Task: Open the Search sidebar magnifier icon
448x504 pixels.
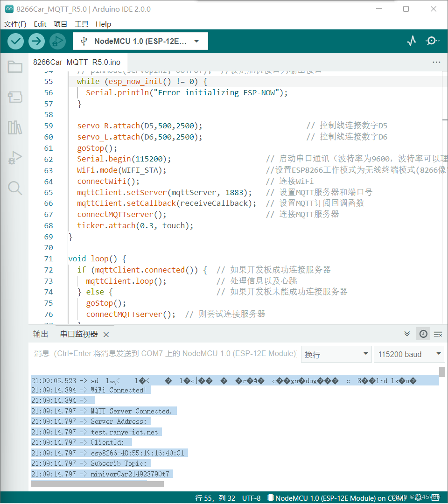Action: tap(15, 188)
